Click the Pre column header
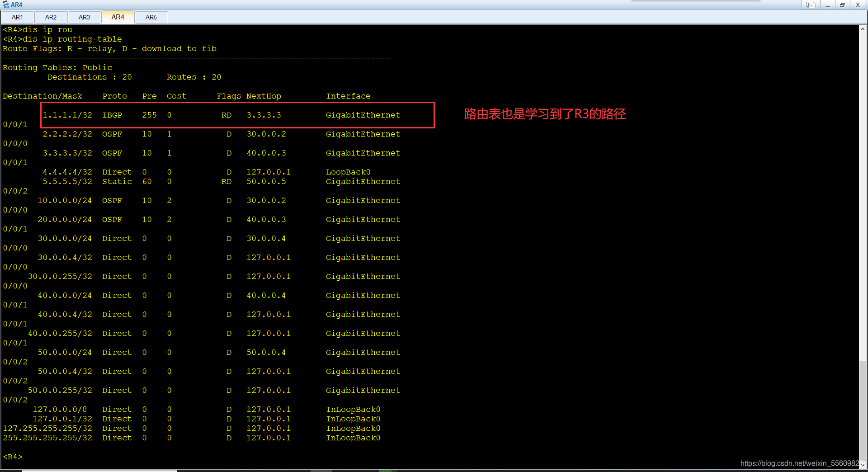Screen dimensions: 868x472 coord(149,96)
